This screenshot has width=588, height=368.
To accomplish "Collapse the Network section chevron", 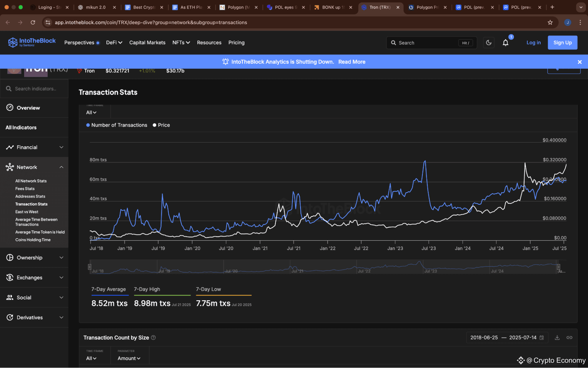I will [x=61, y=167].
